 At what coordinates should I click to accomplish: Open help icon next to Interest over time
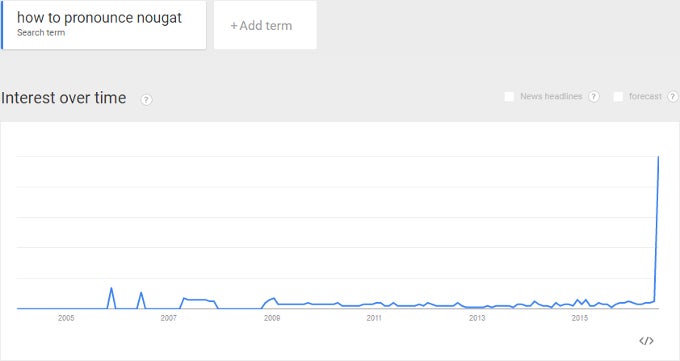click(147, 99)
